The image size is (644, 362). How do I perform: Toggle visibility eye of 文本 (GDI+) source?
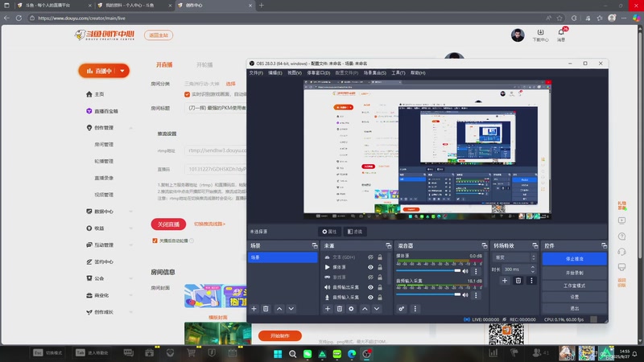370,257
